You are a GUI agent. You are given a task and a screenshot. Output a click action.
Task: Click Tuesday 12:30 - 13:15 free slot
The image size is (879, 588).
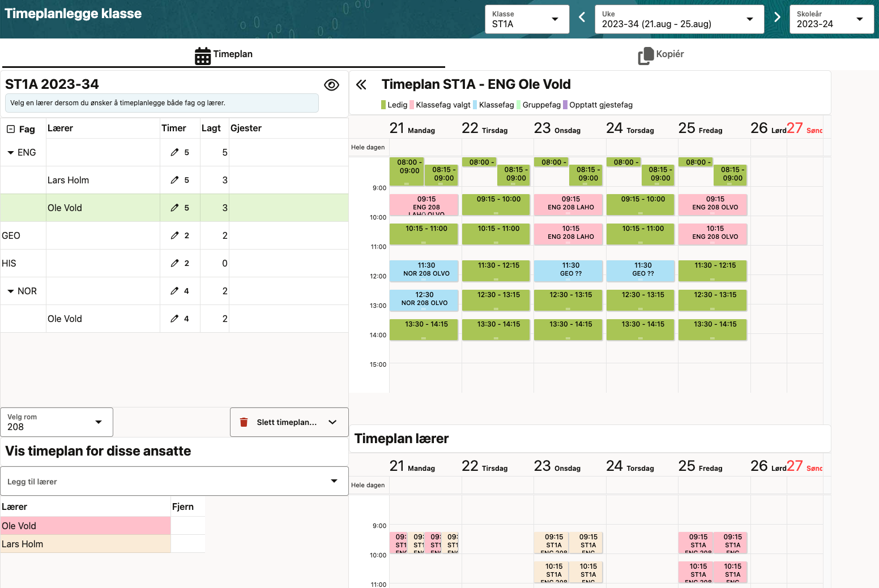click(x=496, y=300)
